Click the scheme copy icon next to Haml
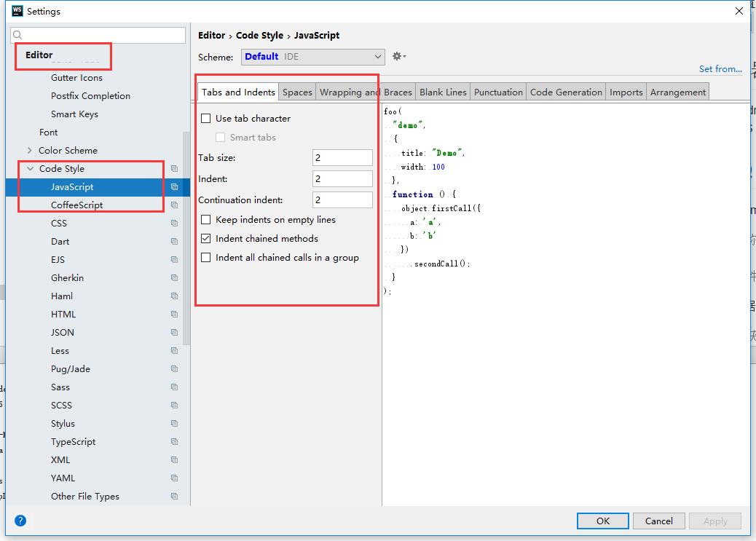Image resolution: width=756 pixels, height=541 pixels. (x=175, y=296)
